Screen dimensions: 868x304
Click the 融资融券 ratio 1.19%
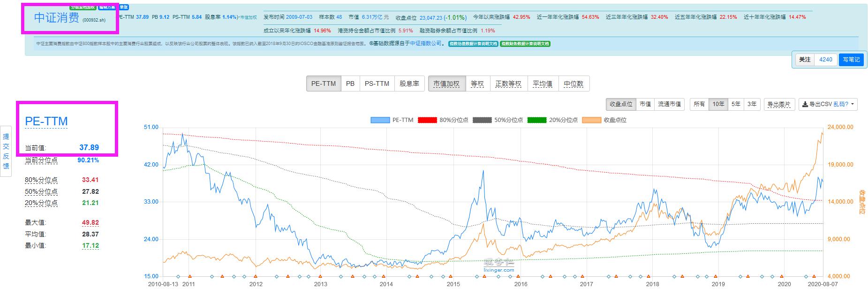coord(488,30)
